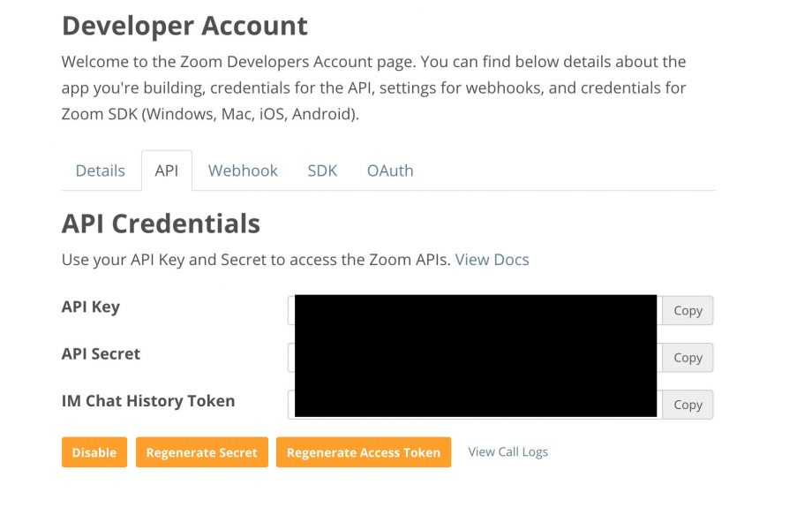Viewport: 812px width, 508px height.
Task: Copy the API Secret value
Action: tap(688, 358)
